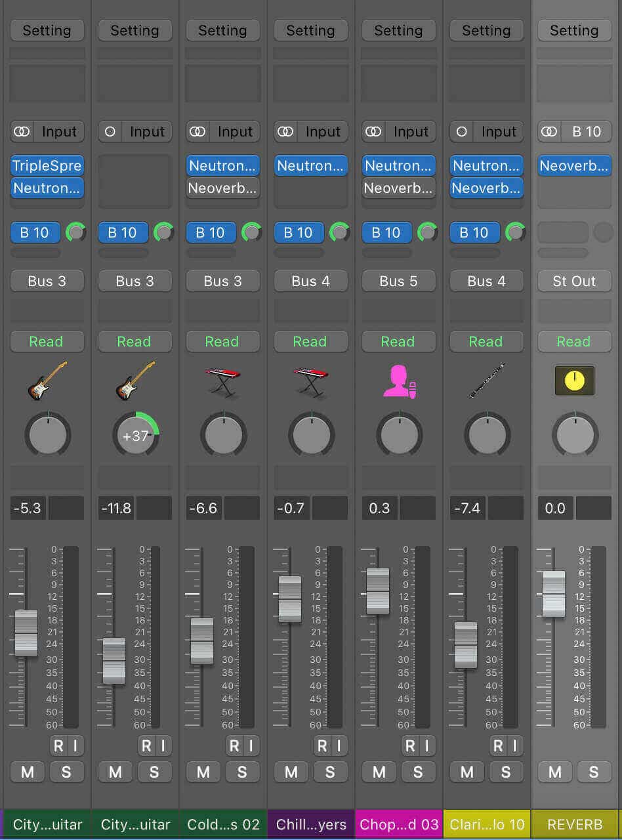The height and width of the screenshot is (840, 622).
Task: Mute the Chop...d 03 channel
Action: tap(379, 772)
